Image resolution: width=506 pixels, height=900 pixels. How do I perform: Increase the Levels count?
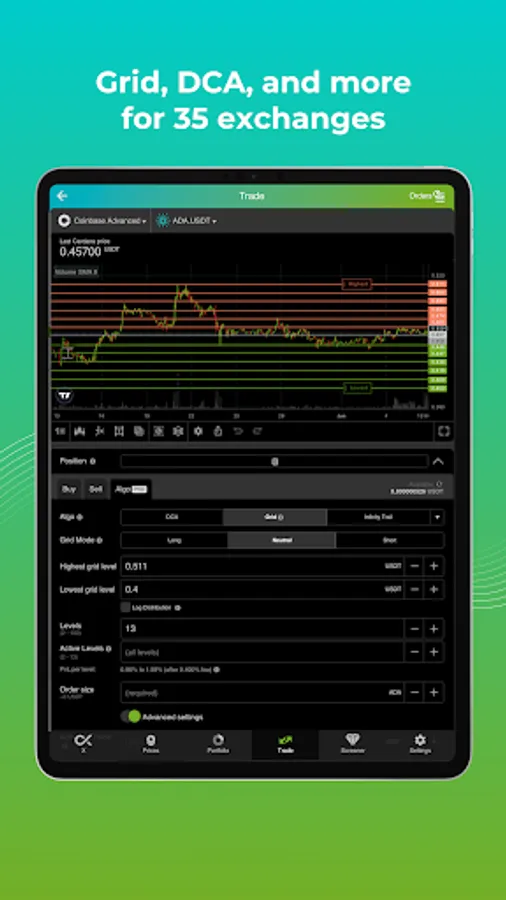point(434,629)
